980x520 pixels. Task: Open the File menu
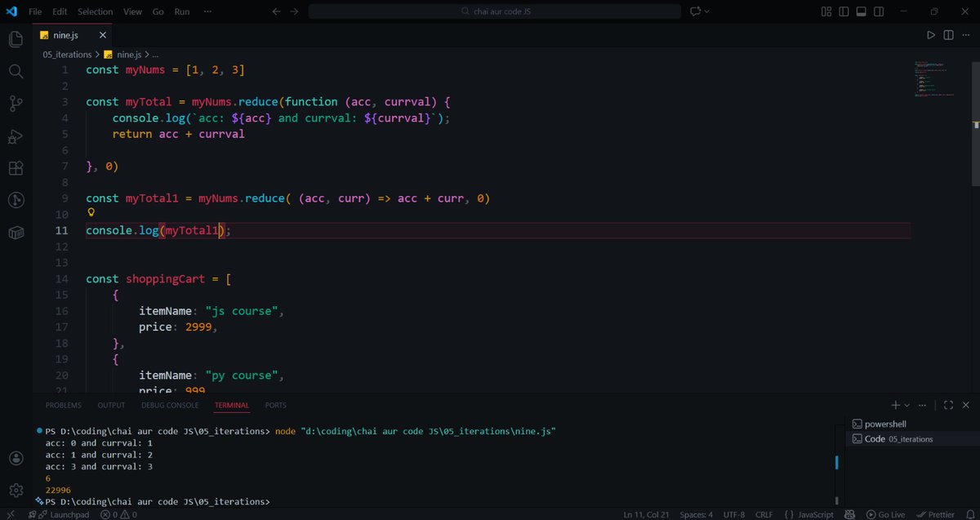coord(35,12)
